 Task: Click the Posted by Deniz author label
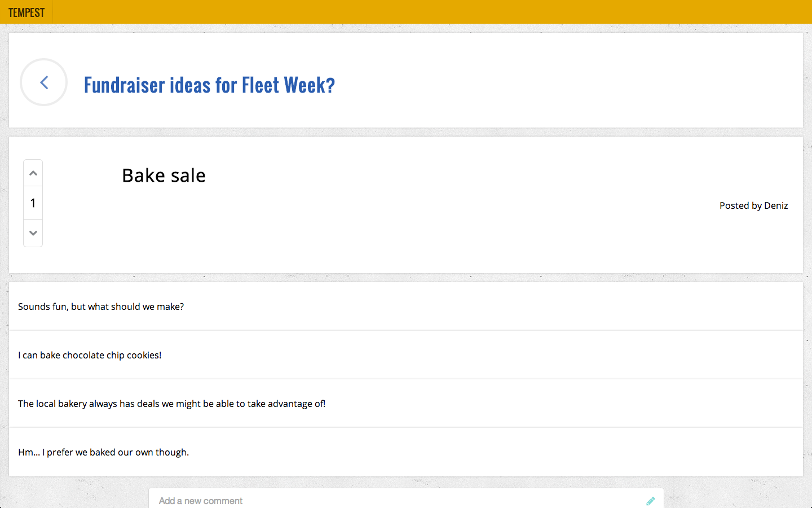pyautogui.click(x=753, y=205)
